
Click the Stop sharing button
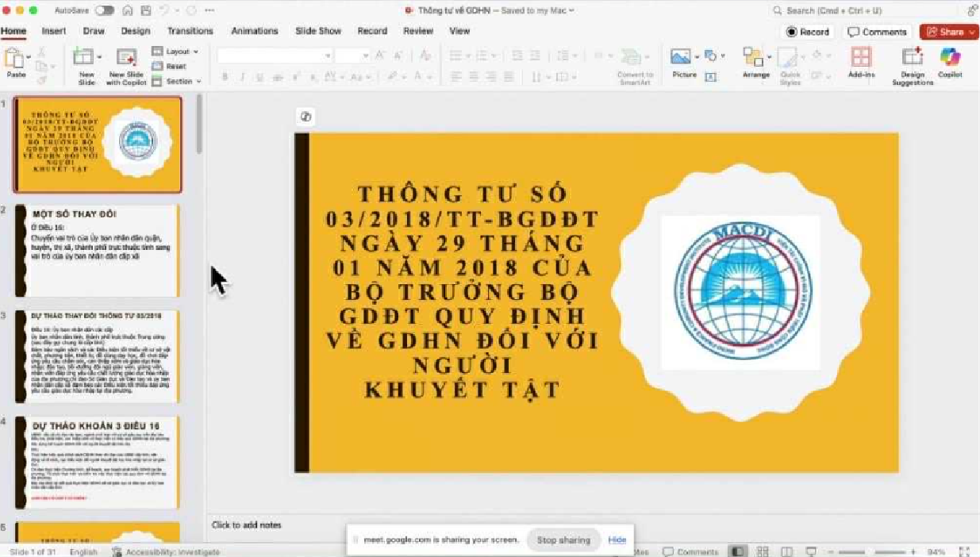[x=563, y=540]
